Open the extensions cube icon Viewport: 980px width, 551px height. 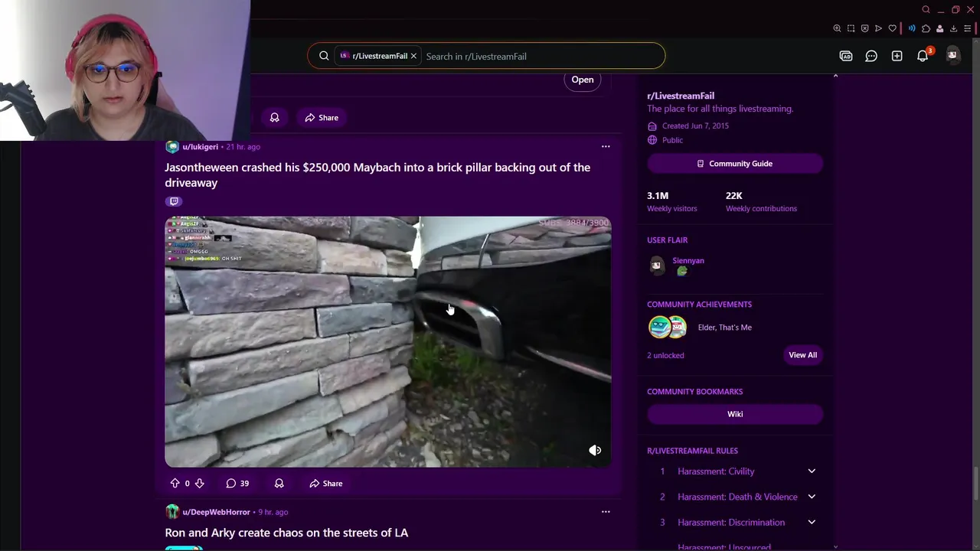926,28
